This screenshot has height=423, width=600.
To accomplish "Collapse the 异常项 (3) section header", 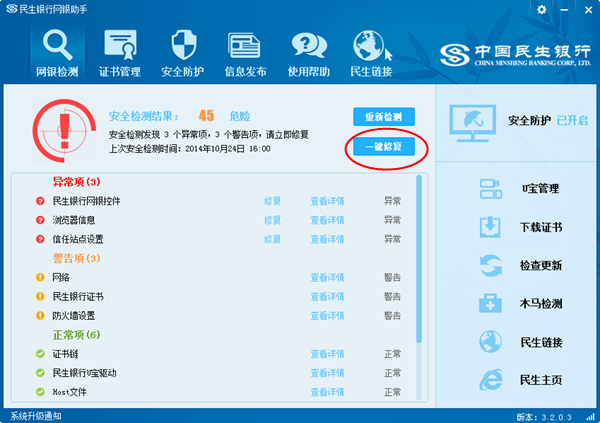I will pyautogui.click(x=77, y=182).
